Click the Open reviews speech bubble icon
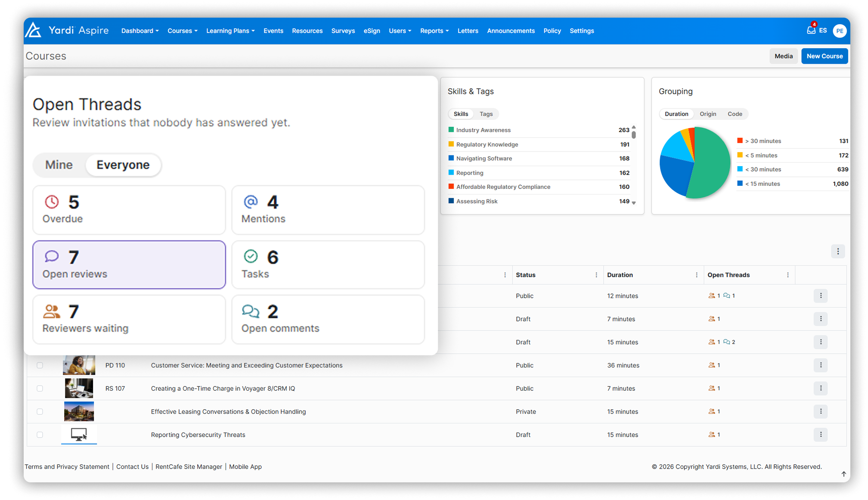868x500 pixels. coord(52,256)
